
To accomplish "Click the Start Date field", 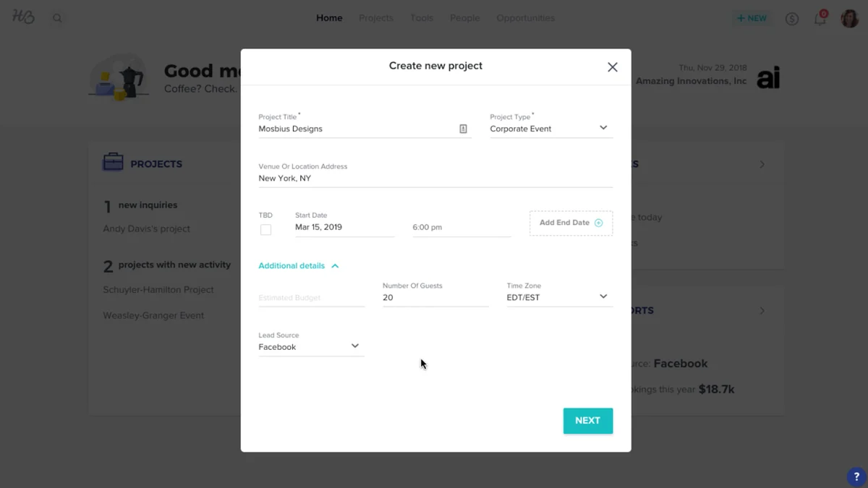I will (344, 227).
